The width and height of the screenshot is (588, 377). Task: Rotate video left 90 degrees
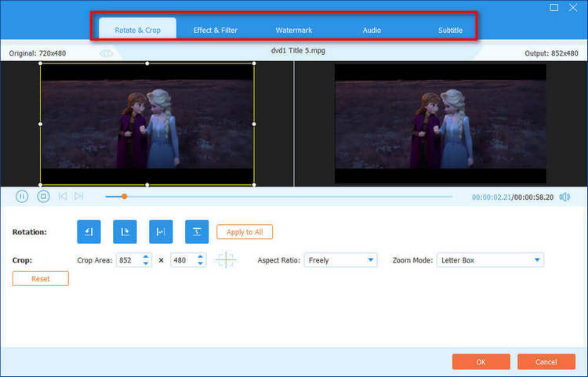89,232
